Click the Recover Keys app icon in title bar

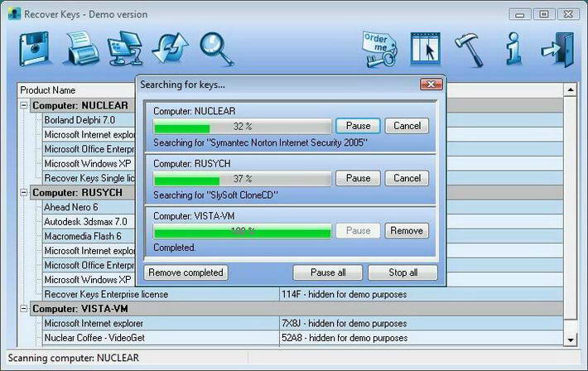click(14, 14)
